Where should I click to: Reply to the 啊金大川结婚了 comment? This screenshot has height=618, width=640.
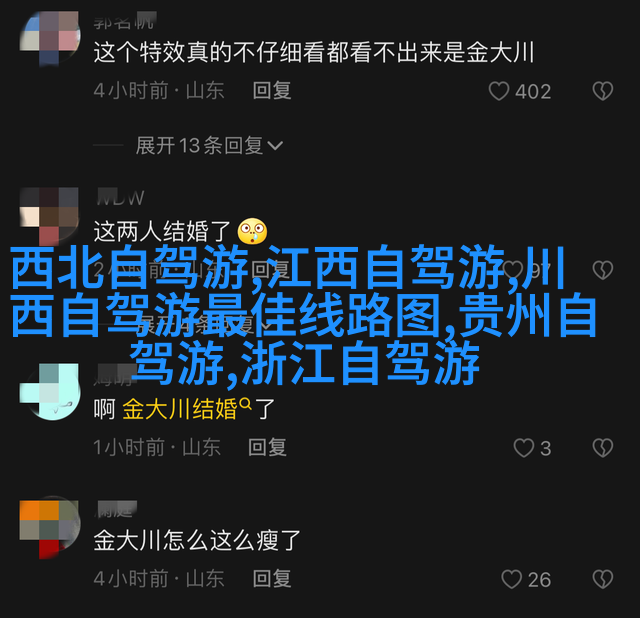[267, 447]
